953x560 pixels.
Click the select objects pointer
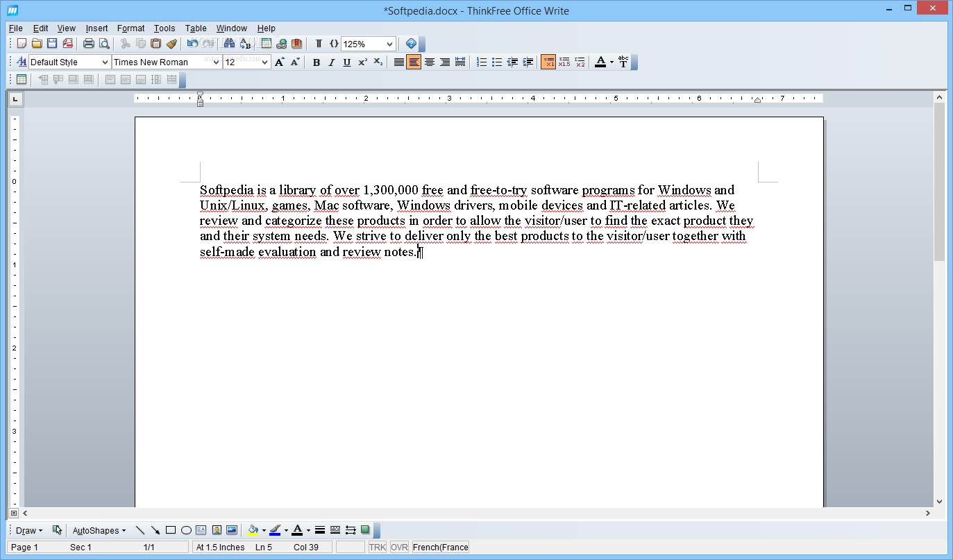coord(57,530)
